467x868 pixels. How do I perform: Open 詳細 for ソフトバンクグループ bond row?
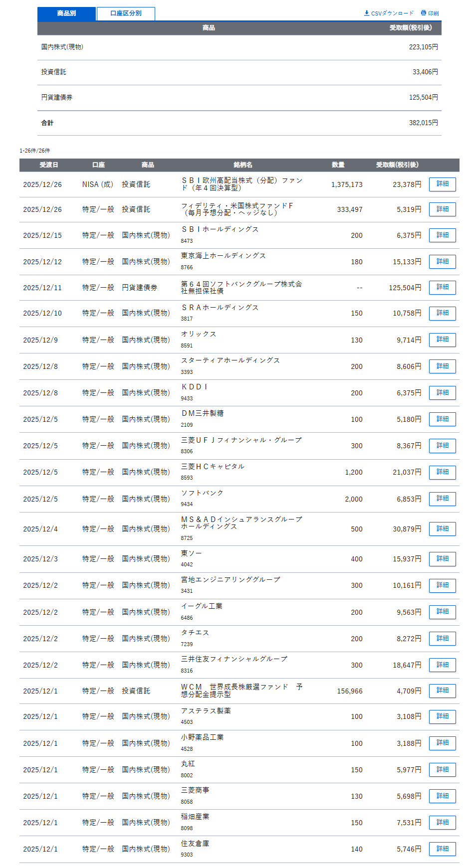click(442, 287)
